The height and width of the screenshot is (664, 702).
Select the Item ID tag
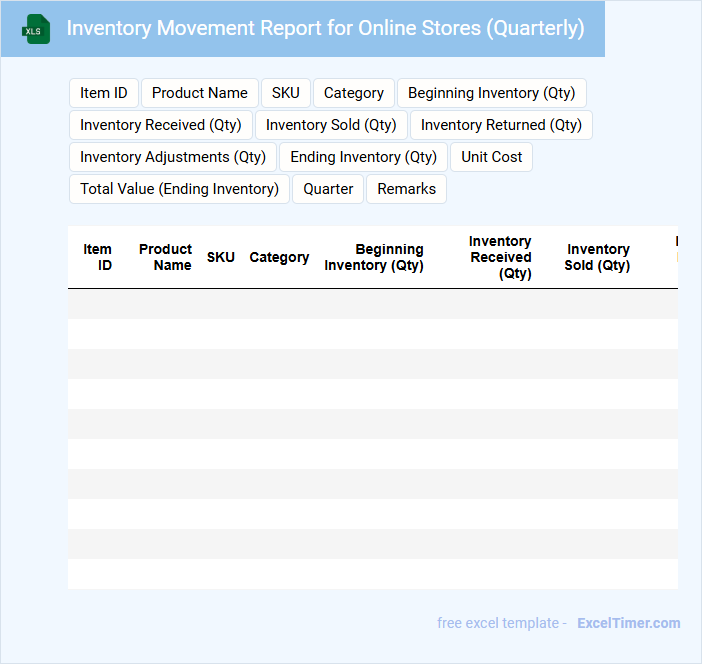[104, 93]
